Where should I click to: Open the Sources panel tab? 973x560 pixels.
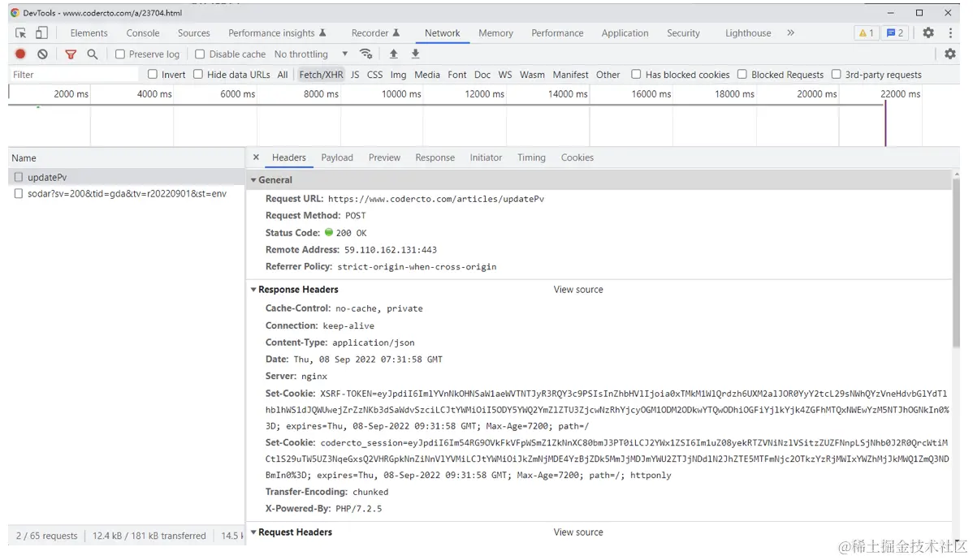193,32
